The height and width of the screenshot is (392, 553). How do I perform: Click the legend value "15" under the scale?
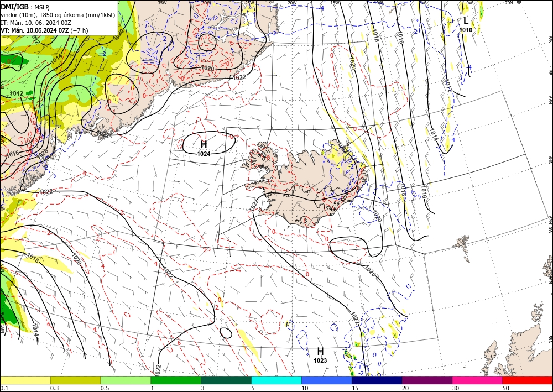[355, 388]
